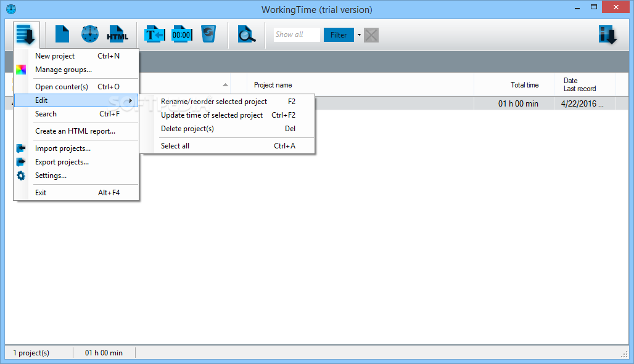
Task: Maximize the WorkingTime window
Action: (x=593, y=7)
